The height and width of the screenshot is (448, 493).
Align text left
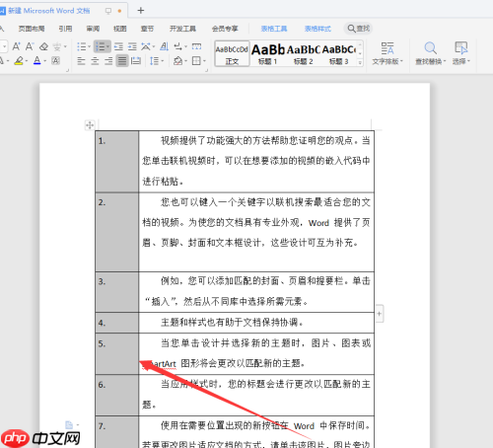click(x=81, y=61)
